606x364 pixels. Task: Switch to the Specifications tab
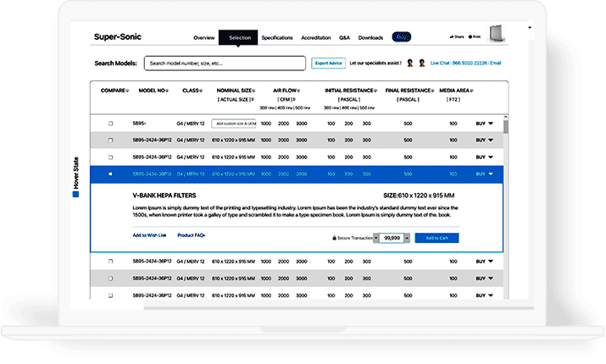(277, 38)
